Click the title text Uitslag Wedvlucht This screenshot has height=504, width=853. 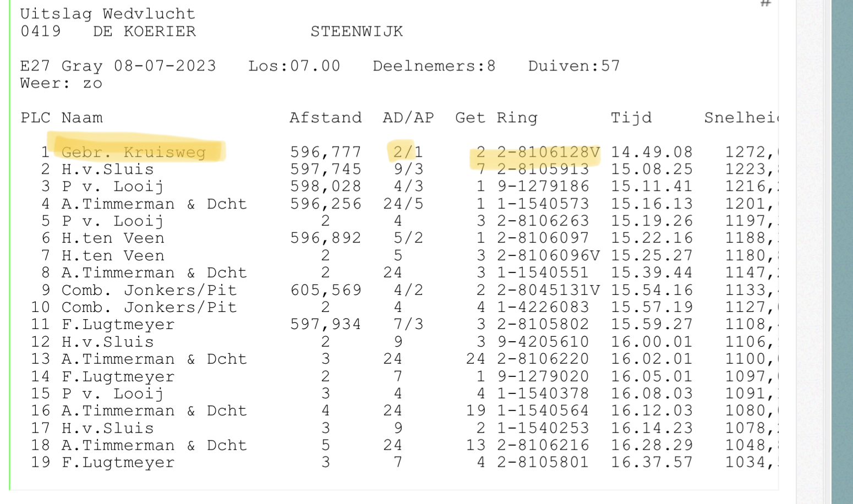coord(108,14)
